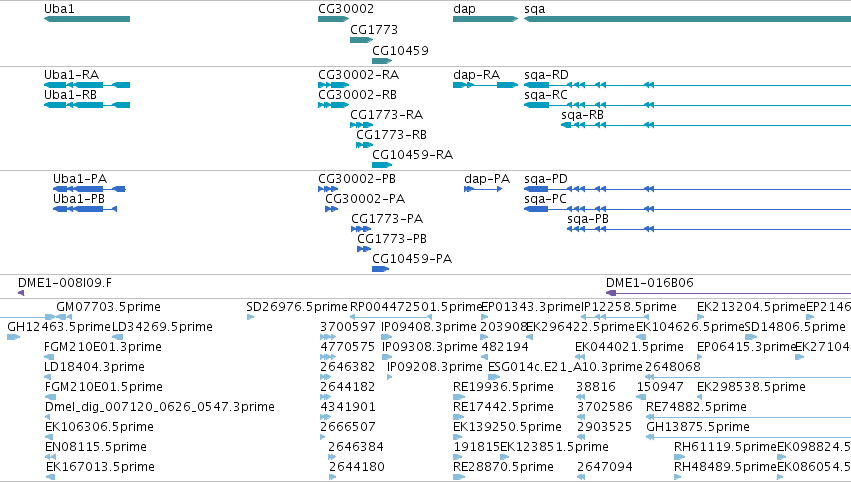
Task: Open transcript Uba1-RA label
Action: 71,75
